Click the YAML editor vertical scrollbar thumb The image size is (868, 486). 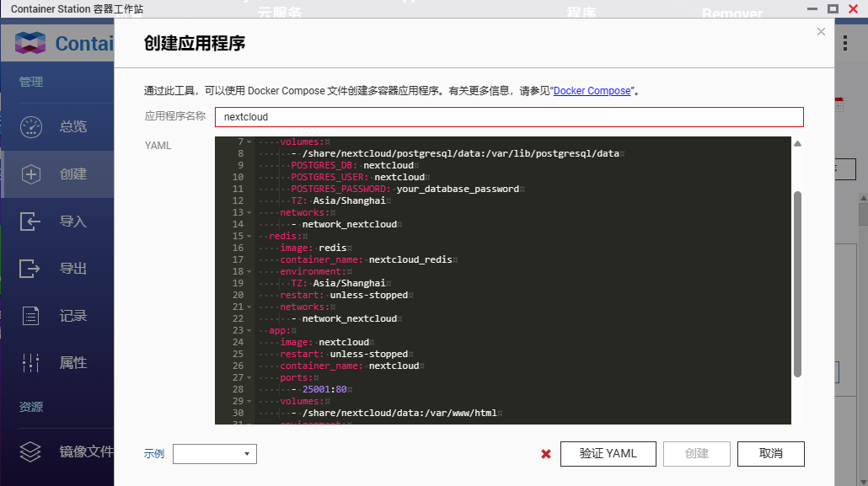click(x=797, y=283)
